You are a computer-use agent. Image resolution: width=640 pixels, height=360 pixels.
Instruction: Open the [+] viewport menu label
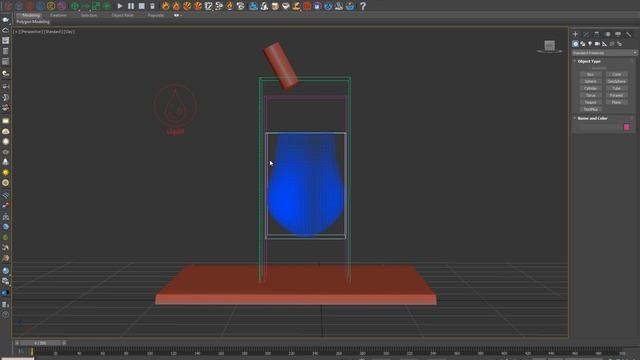coord(16,31)
